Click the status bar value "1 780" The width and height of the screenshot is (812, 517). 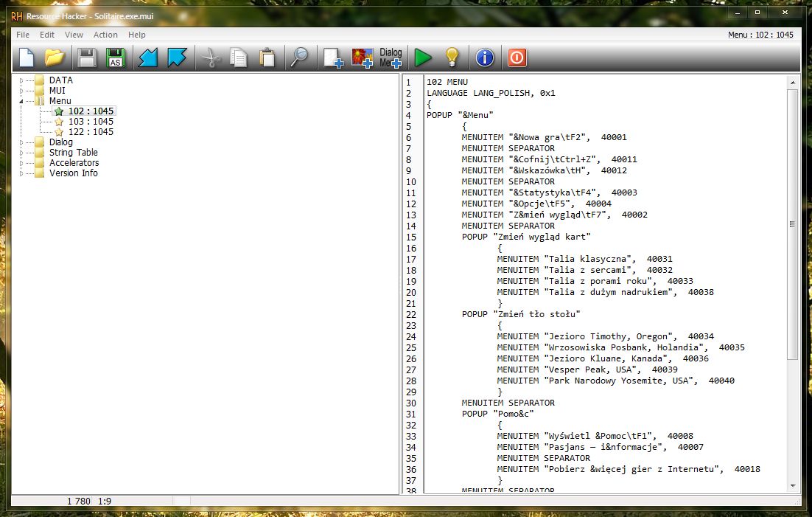(79, 502)
